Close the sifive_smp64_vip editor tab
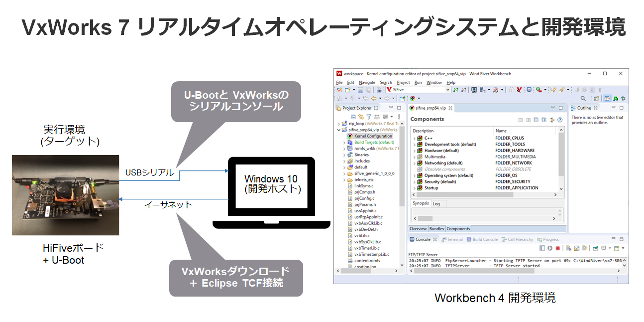 pos(450,108)
